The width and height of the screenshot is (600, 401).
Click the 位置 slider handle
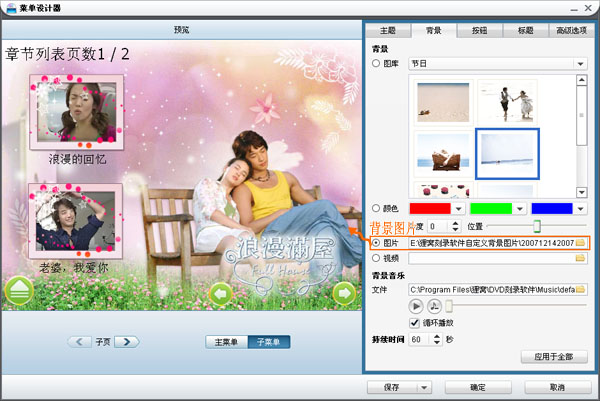click(537, 226)
